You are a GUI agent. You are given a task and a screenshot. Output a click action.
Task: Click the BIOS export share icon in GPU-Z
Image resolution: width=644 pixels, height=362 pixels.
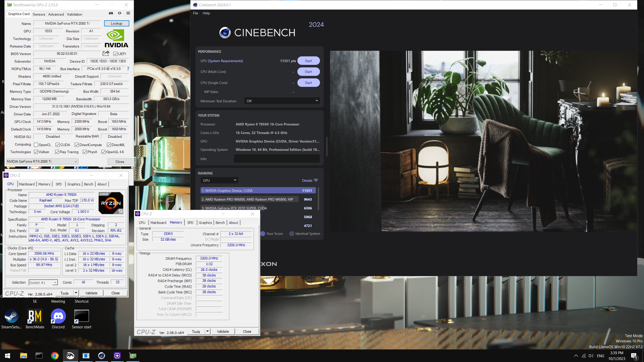[x=106, y=54]
